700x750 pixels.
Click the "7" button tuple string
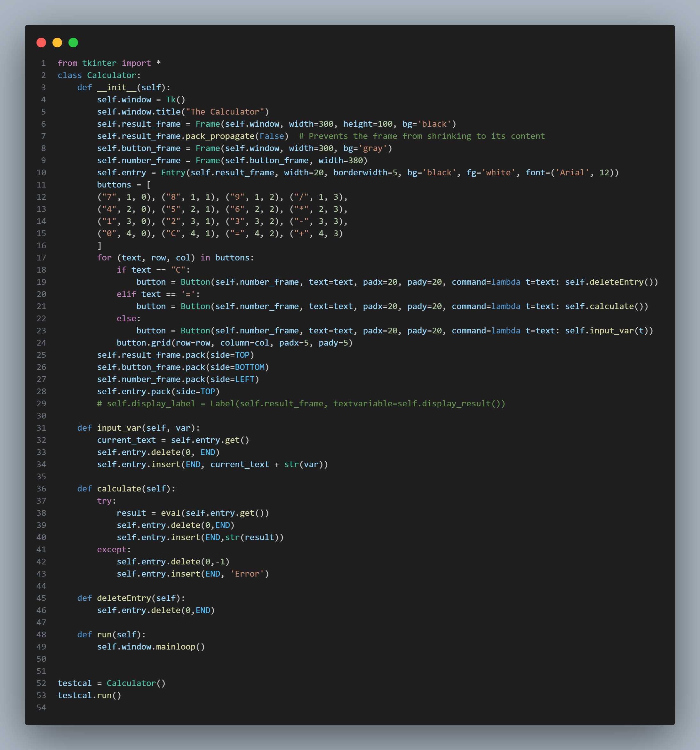(x=109, y=197)
